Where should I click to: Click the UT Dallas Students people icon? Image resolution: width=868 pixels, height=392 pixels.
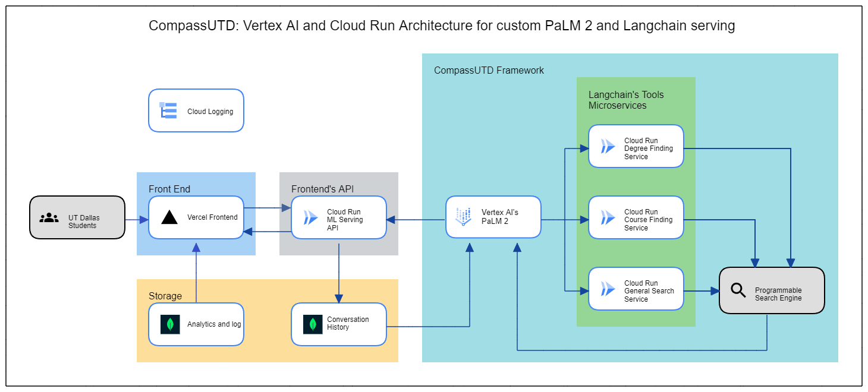49,218
